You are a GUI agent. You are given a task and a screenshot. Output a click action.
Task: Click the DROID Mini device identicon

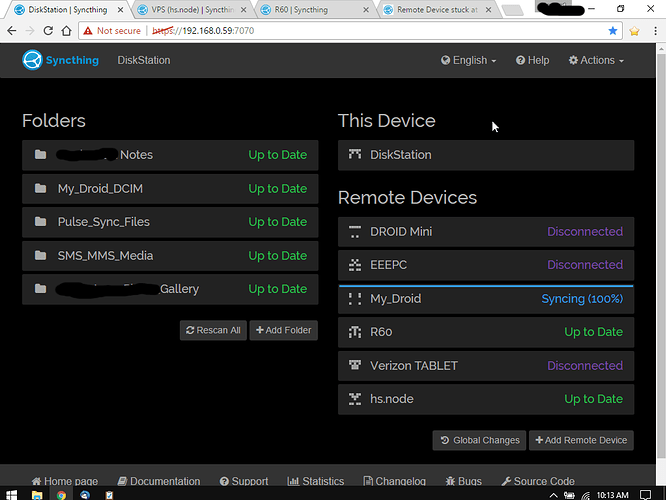355,232
